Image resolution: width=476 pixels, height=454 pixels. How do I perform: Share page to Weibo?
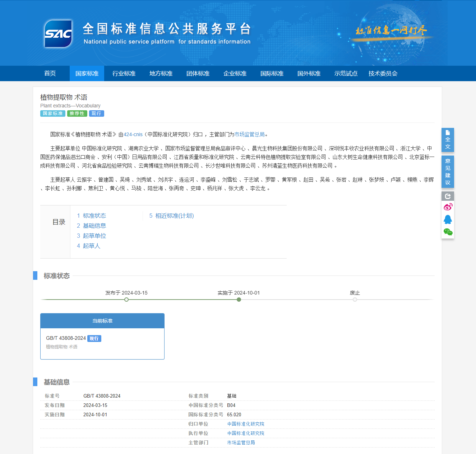[448, 207]
